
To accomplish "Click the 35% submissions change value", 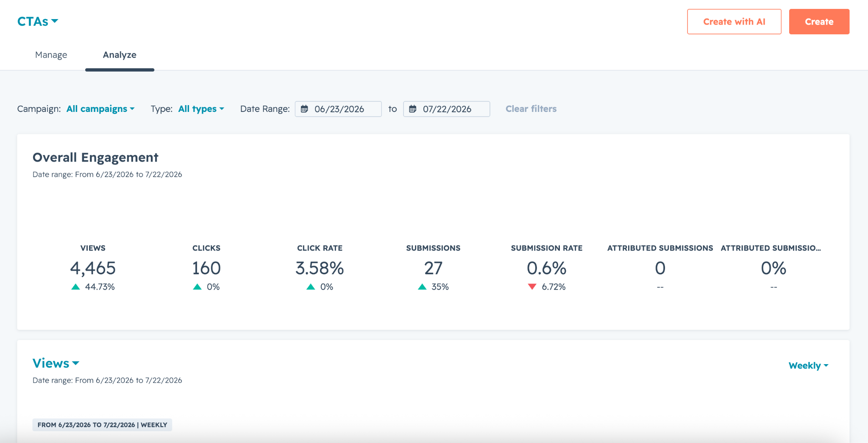I will [x=440, y=287].
